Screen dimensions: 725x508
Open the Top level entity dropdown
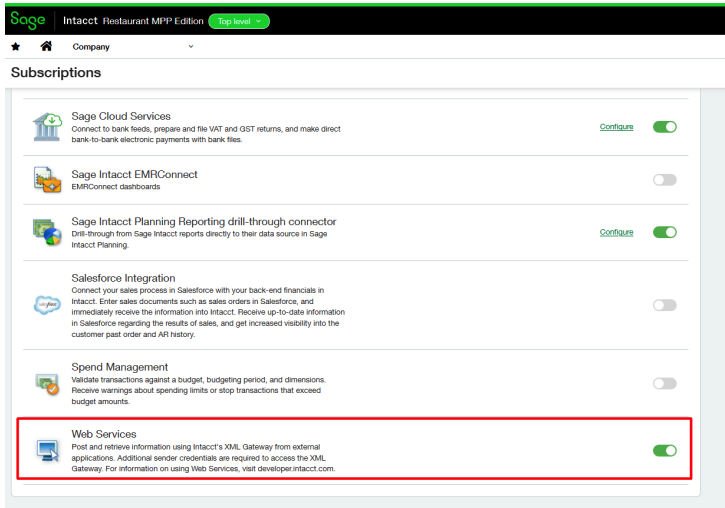click(x=239, y=21)
